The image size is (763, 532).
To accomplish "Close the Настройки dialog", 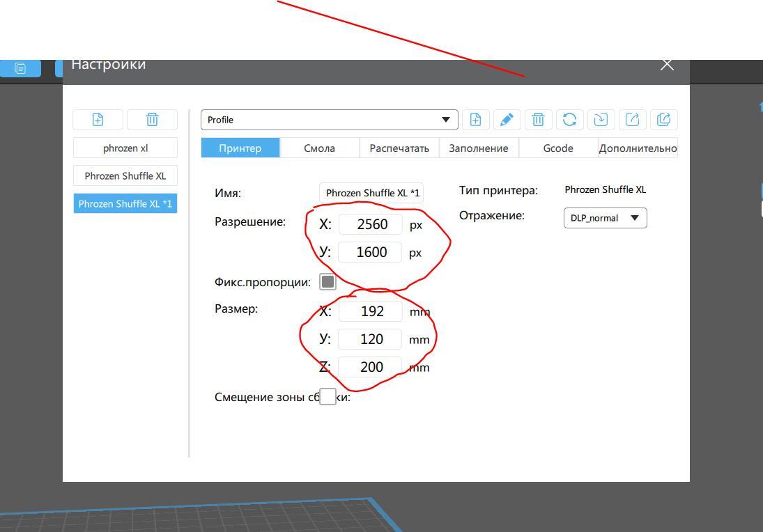I will (x=667, y=64).
